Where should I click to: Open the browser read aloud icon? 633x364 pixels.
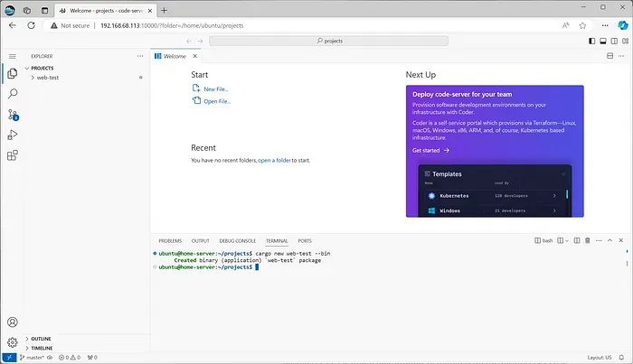click(x=565, y=25)
